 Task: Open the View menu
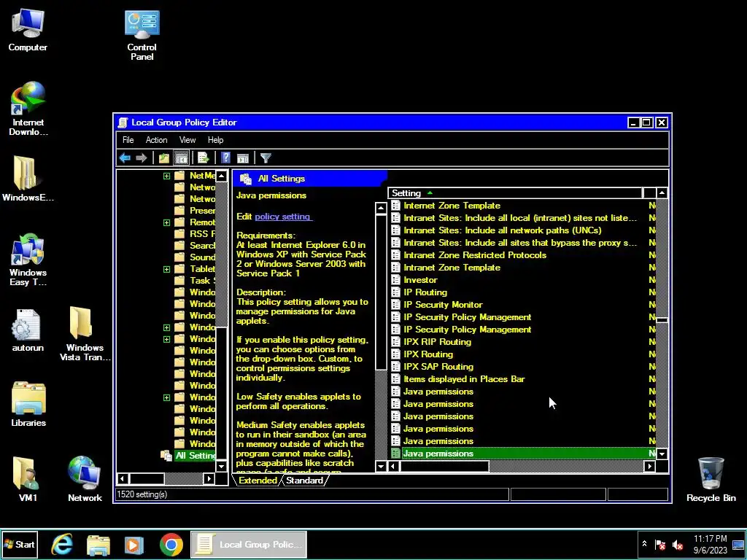[x=187, y=140]
